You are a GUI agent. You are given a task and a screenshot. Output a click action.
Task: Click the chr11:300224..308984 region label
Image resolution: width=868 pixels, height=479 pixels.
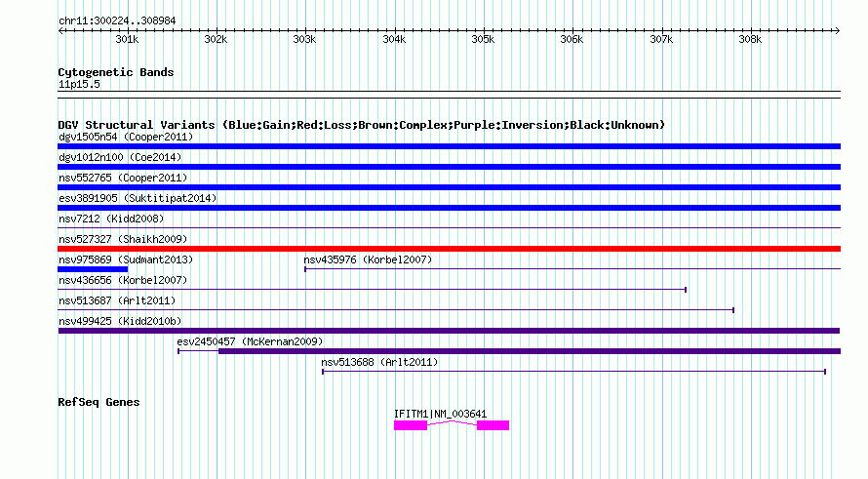(117, 21)
